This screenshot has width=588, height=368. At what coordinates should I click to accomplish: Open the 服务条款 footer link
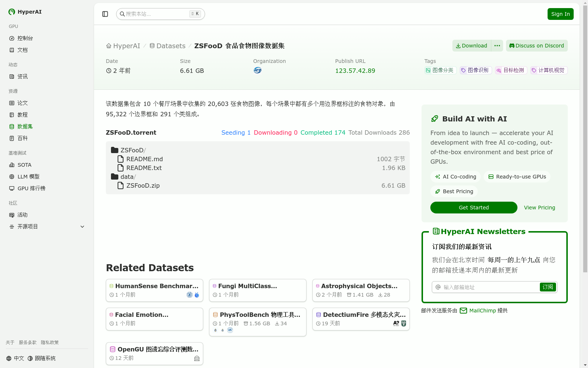[28, 343]
